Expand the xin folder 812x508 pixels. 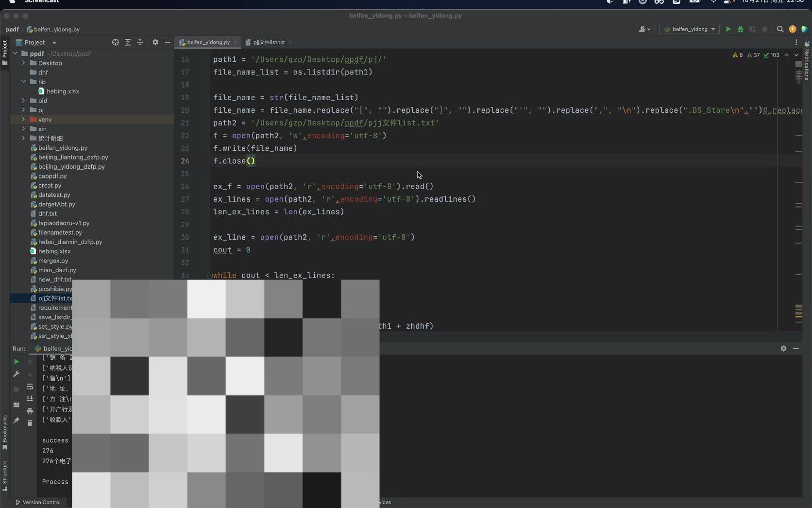[23, 129]
